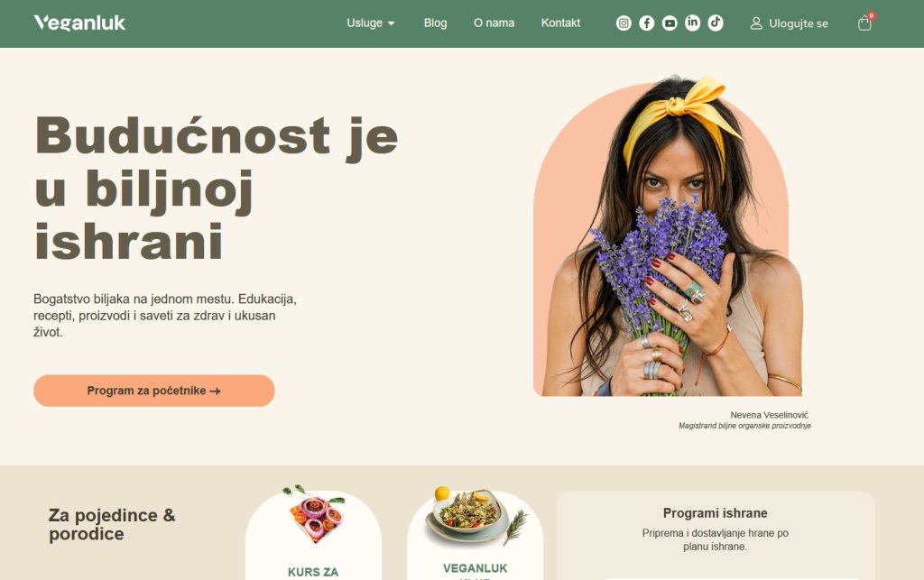
Task: Click the Program za početnike button
Action: point(153,391)
